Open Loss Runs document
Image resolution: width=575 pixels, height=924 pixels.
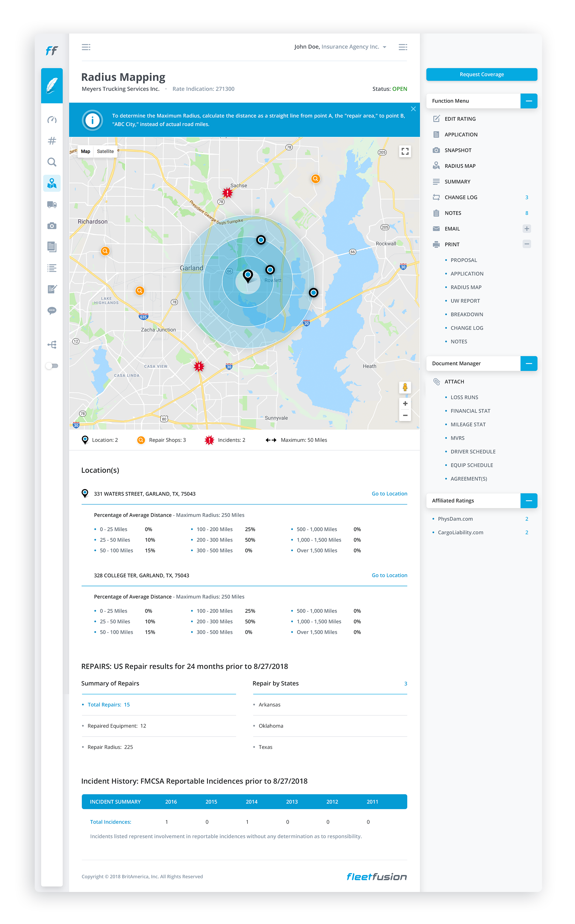coord(464,397)
